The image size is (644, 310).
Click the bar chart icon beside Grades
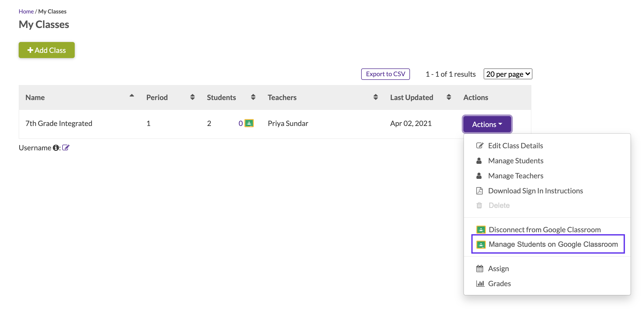(x=480, y=283)
